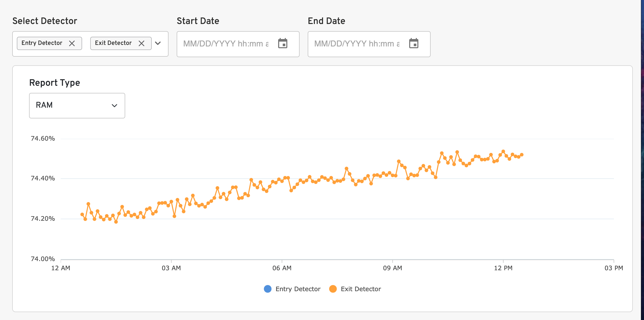Click the 12 PM axis tick label

[x=503, y=268]
